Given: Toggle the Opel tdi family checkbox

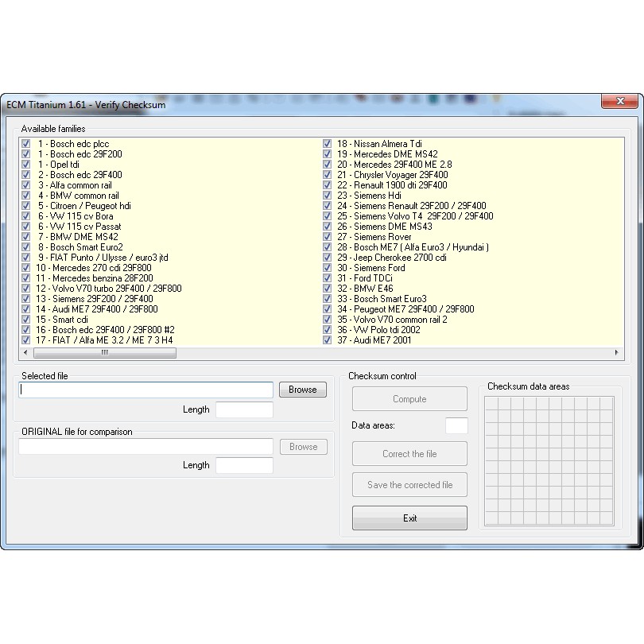Looking at the screenshot, I should (26, 165).
